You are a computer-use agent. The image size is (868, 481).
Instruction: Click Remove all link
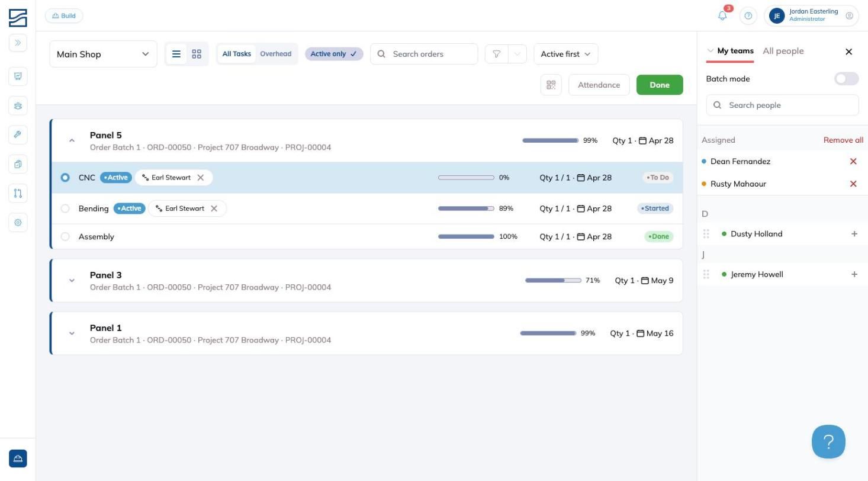pos(843,140)
